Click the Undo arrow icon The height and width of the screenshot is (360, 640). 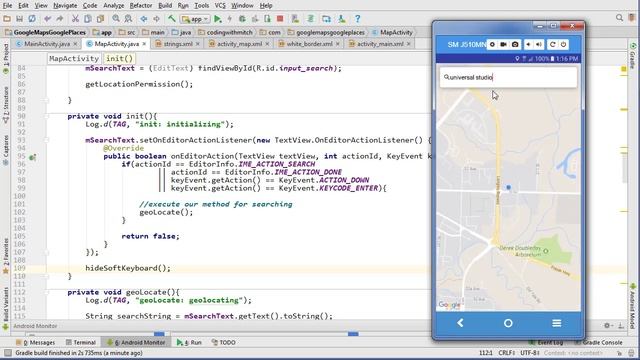click(47, 19)
